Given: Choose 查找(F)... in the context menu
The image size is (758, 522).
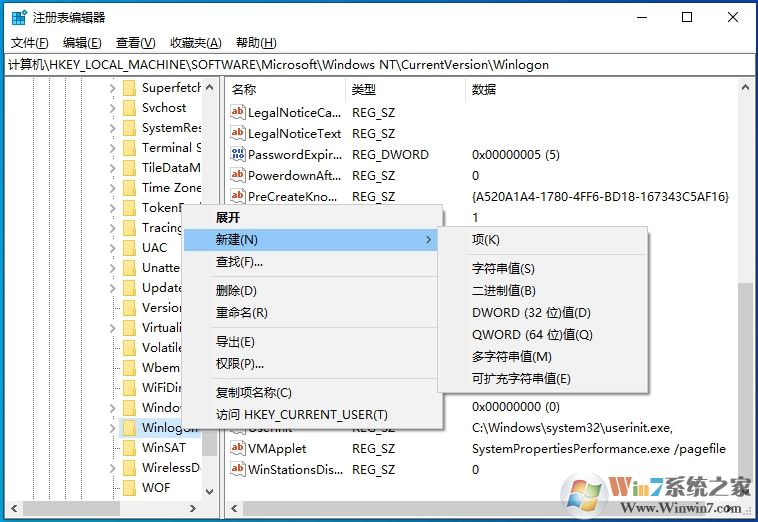Looking at the screenshot, I should click(x=313, y=262).
